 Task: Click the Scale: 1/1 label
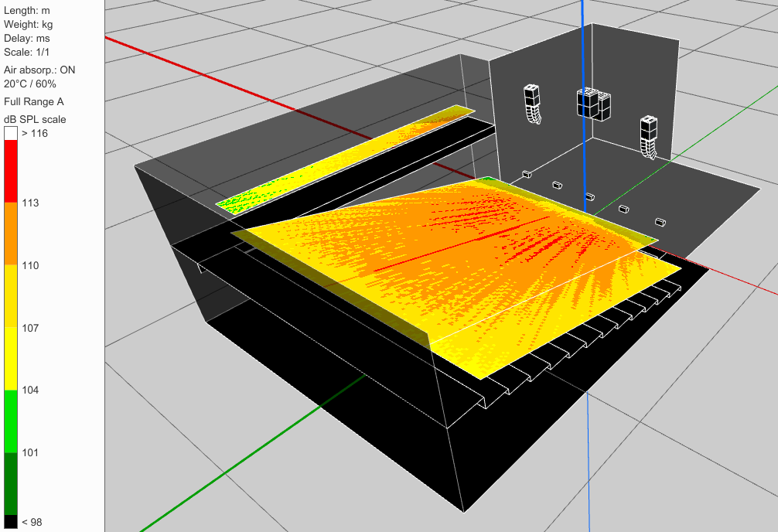click(26, 53)
